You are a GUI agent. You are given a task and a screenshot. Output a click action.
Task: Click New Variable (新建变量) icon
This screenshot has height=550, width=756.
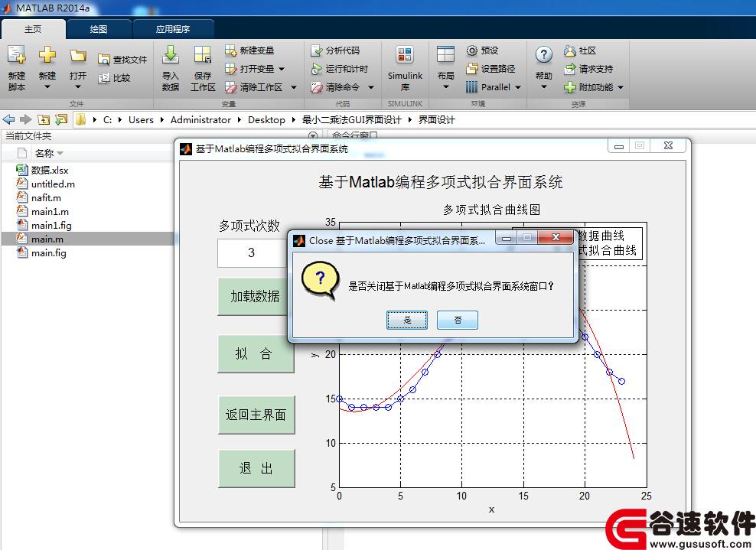(231, 50)
